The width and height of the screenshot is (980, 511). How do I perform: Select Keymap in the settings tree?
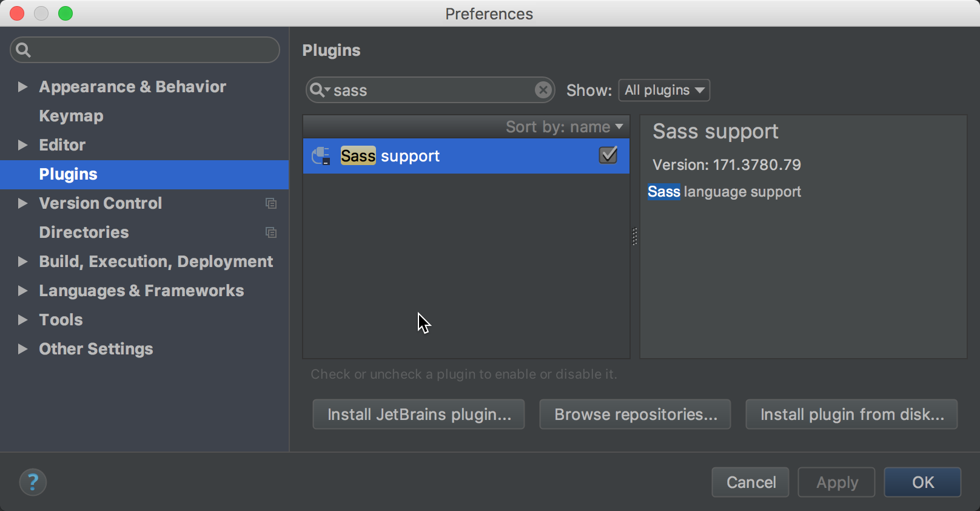[x=71, y=116]
